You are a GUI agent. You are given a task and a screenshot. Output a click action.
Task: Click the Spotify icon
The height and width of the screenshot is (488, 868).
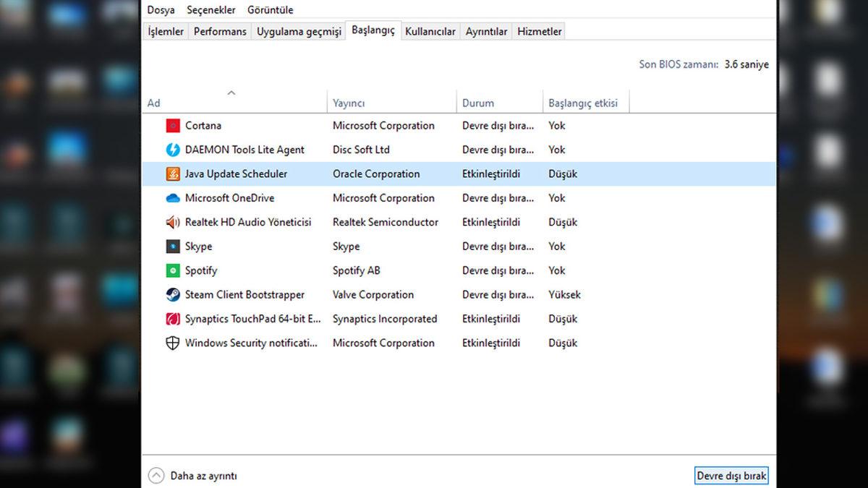(172, 270)
